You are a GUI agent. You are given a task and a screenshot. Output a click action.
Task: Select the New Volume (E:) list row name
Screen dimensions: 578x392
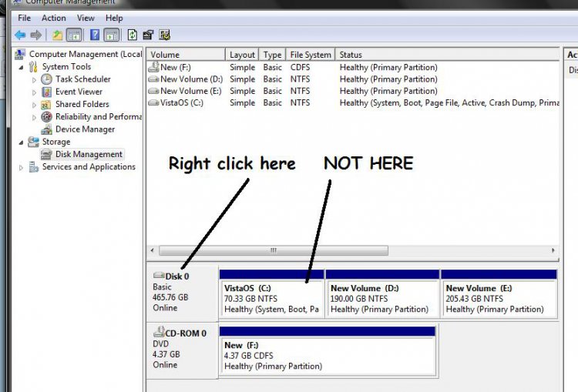coord(190,91)
